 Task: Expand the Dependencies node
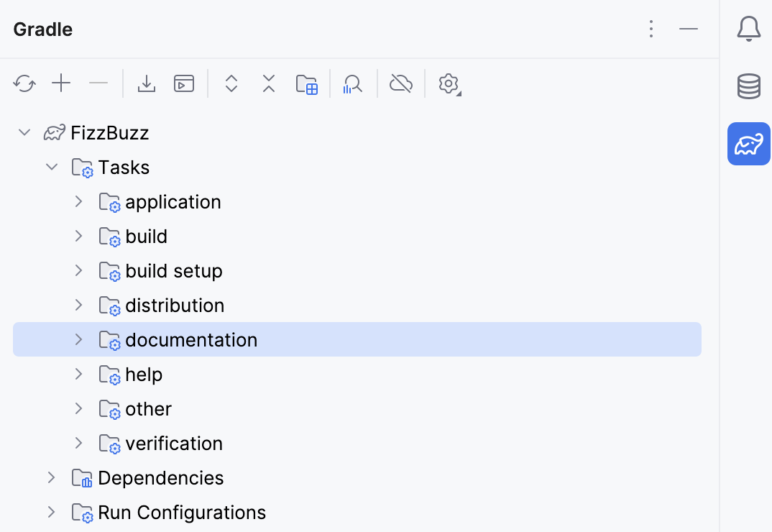(51, 477)
